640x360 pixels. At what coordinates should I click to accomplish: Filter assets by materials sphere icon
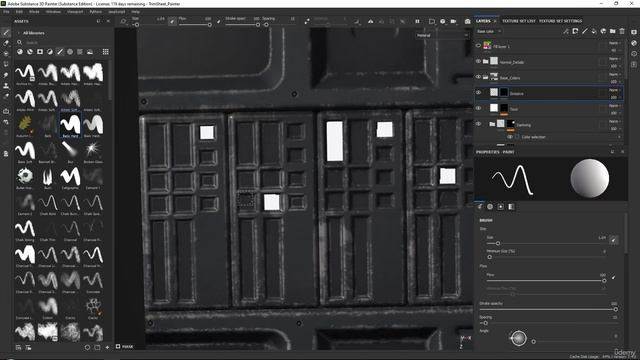coord(20,52)
